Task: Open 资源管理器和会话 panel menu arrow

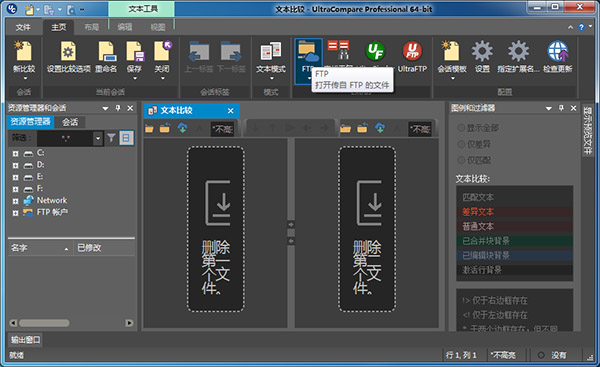Action: [x=105, y=109]
